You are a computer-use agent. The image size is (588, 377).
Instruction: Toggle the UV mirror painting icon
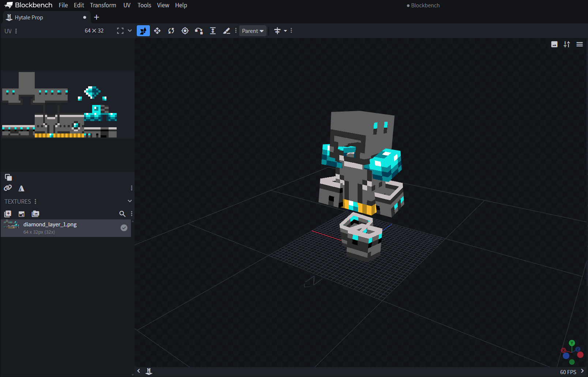(x=22, y=188)
